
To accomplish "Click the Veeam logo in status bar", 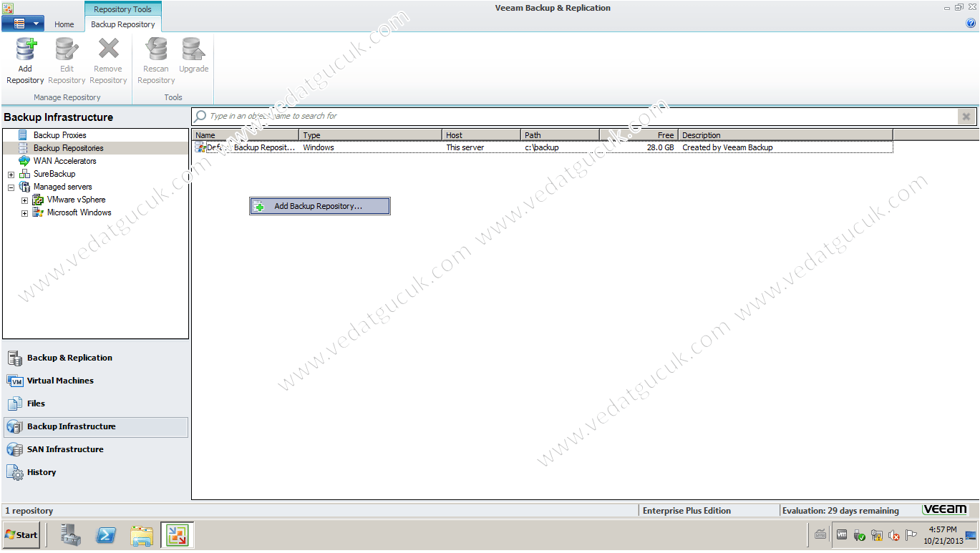I will [x=945, y=509].
